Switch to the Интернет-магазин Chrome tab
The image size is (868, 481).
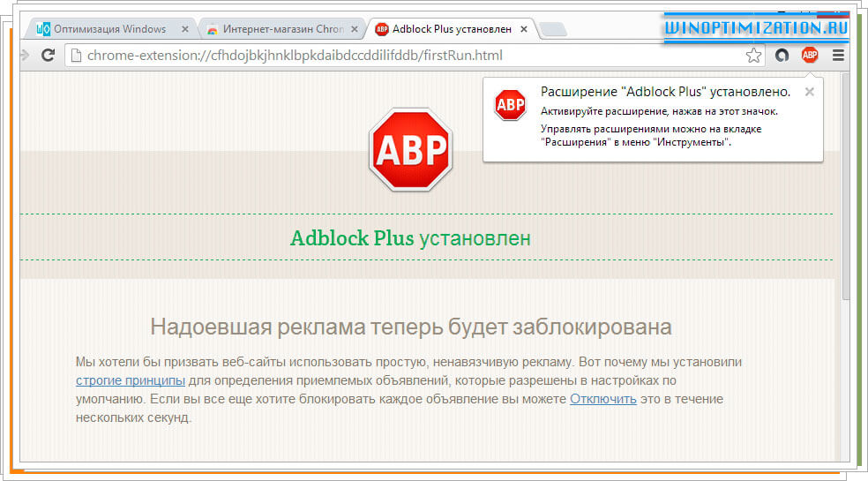[273, 29]
